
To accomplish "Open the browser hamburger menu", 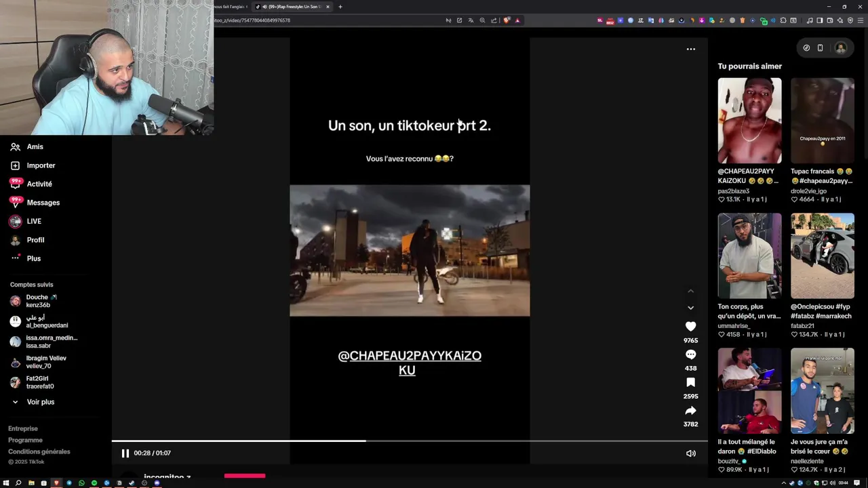I will (861, 20).
